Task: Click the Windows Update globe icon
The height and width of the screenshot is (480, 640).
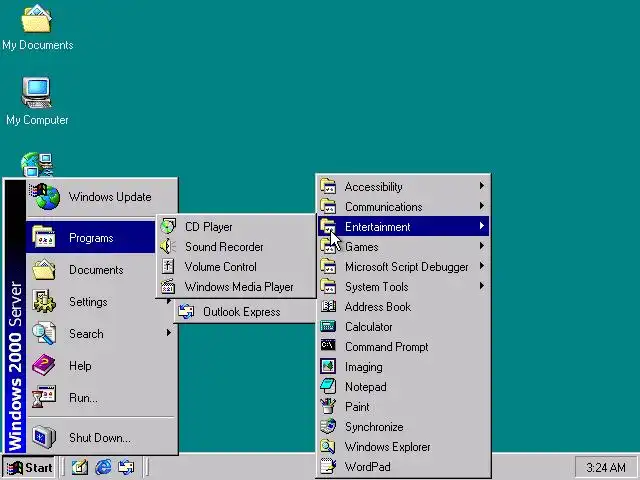Action: pyautogui.click(x=44, y=196)
